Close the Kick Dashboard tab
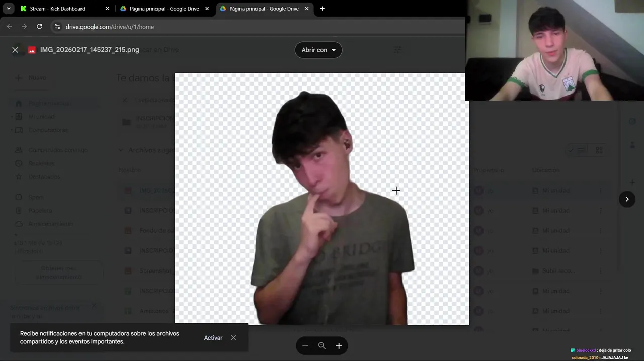The image size is (644, 362). point(107,9)
